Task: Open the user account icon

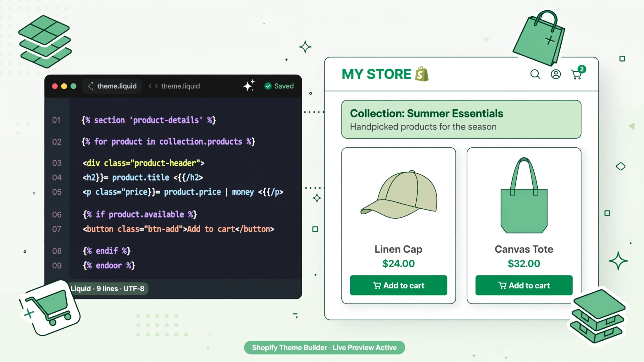Action: [556, 74]
